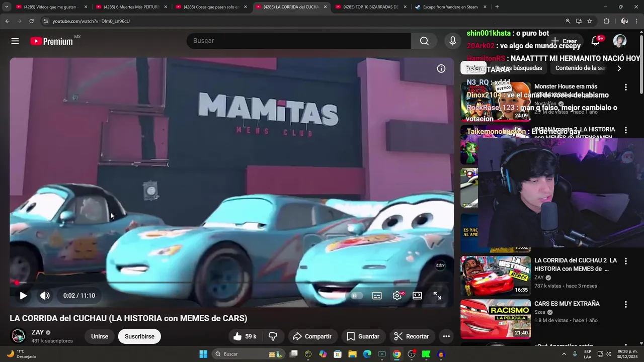Viewport: 644px width, 362px height.
Task: Subscribe with the Suscribirse button
Action: (139, 336)
